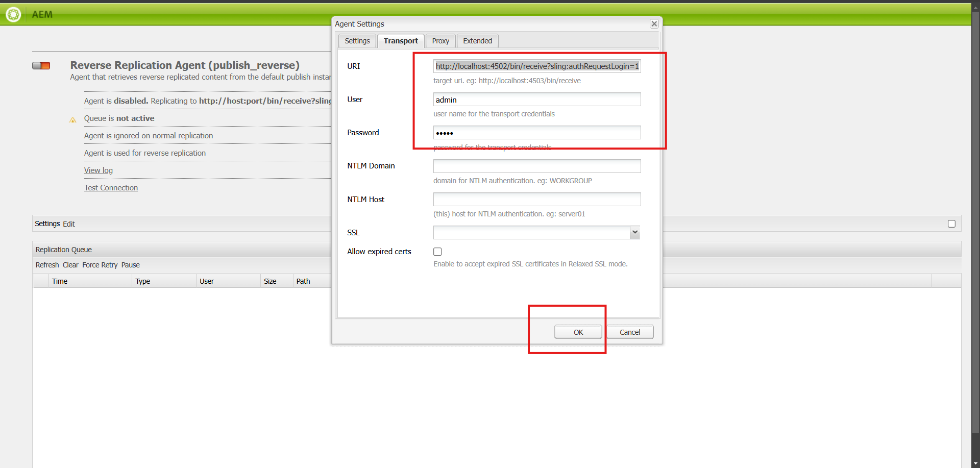Viewport: 980px width, 468px height.
Task: Click Force Retry in the queue toolbar
Action: coord(100,265)
